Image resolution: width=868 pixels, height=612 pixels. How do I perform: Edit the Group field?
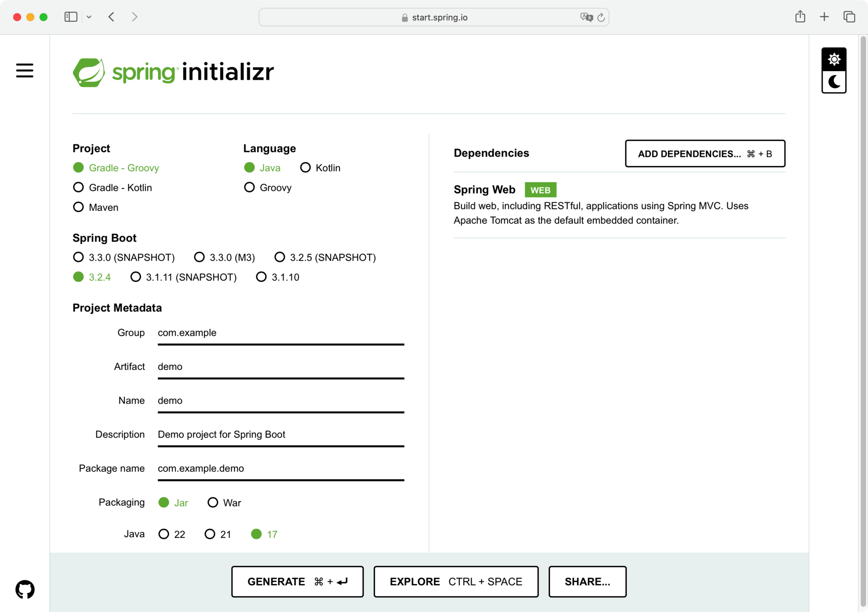point(281,333)
